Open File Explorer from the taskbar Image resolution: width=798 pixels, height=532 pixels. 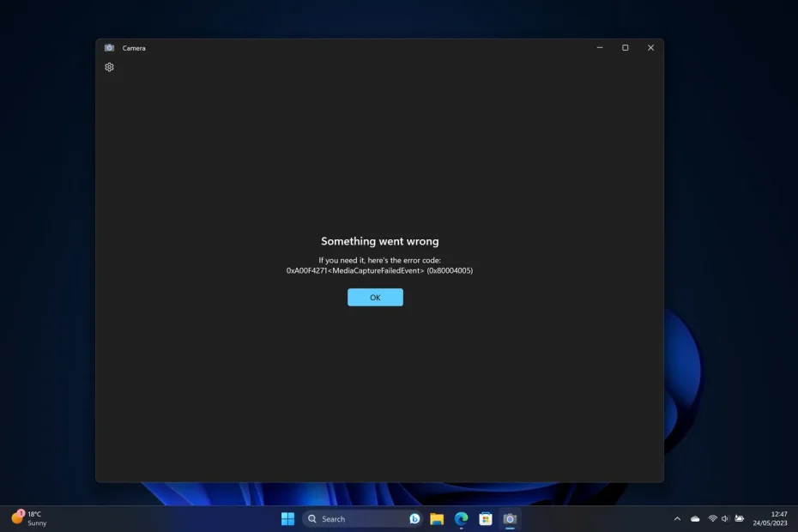(436, 518)
